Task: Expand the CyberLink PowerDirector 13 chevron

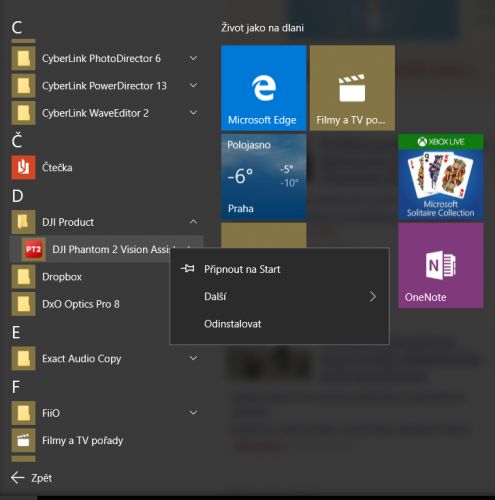Action: (x=193, y=86)
